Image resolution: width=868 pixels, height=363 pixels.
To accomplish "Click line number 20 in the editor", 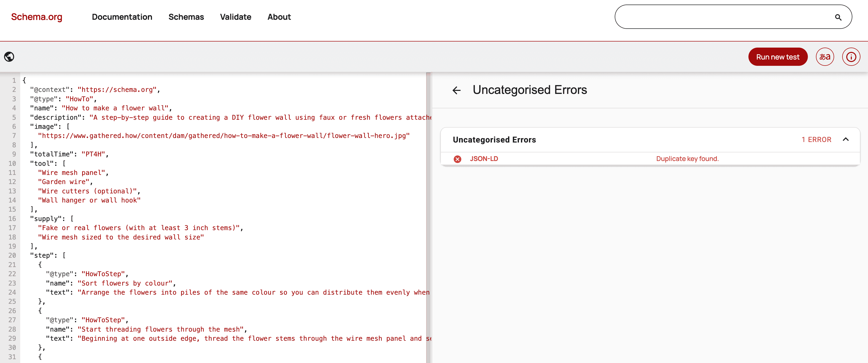I will click(x=12, y=255).
